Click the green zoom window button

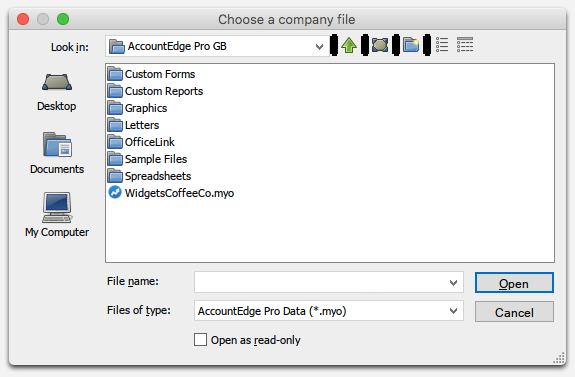pos(63,19)
